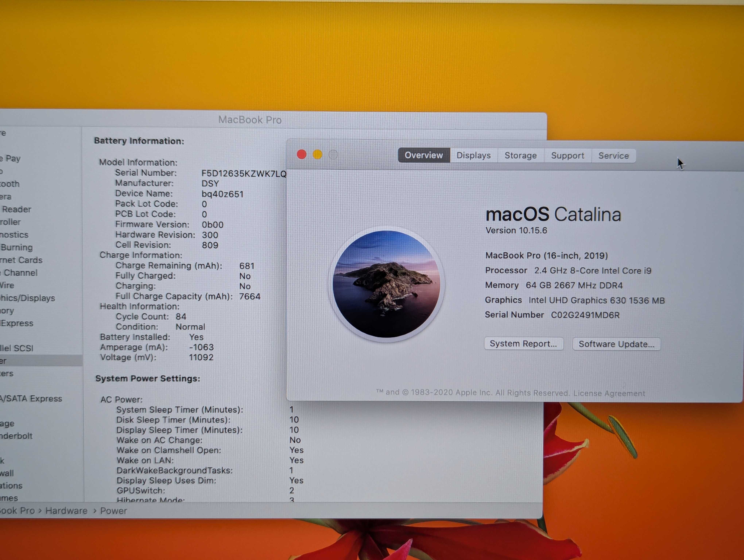Image resolution: width=744 pixels, height=560 pixels.
Task: Select Firewall in the sidebar
Action: click(x=7, y=473)
